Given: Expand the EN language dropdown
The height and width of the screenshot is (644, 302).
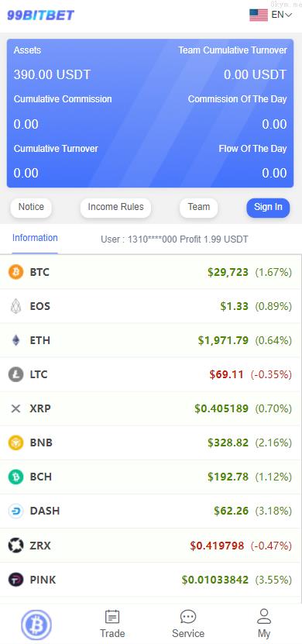Looking at the screenshot, I should click(282, 15).
